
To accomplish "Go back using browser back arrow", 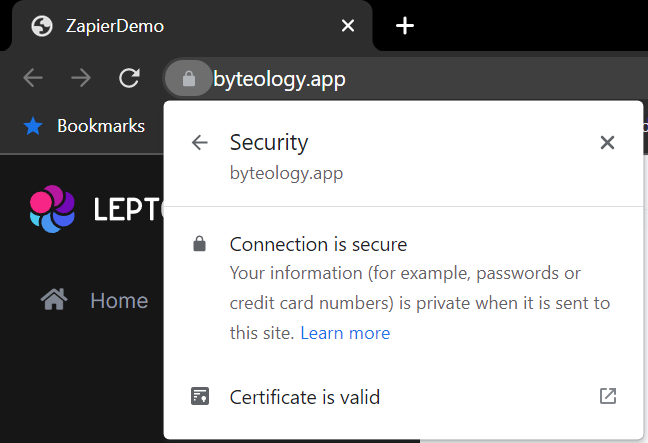I will point(33,78).
